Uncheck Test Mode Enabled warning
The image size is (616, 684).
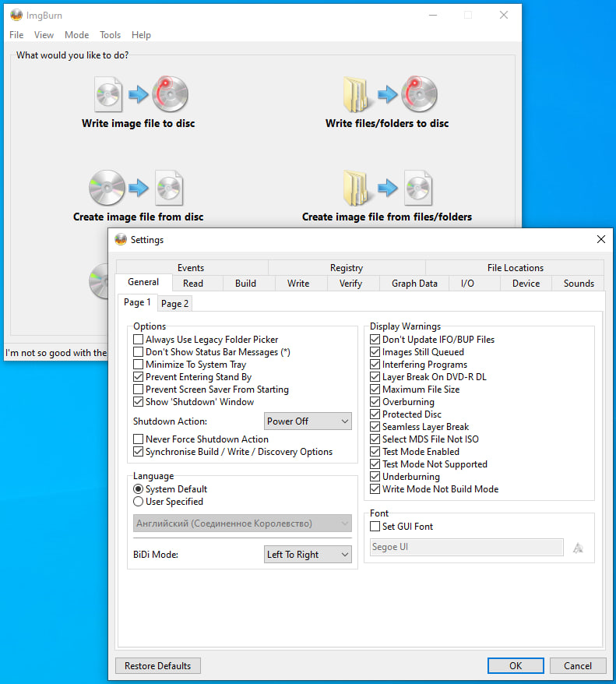tap(375, 452)
